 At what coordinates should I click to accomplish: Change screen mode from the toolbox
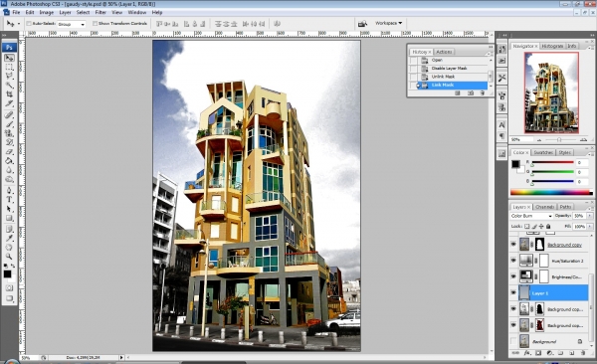tap(10, 298)
